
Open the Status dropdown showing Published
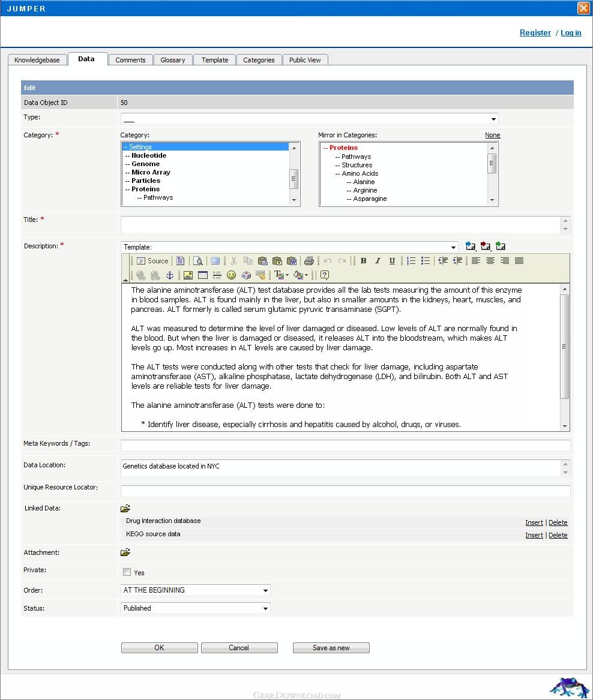(x=196, y=608)
